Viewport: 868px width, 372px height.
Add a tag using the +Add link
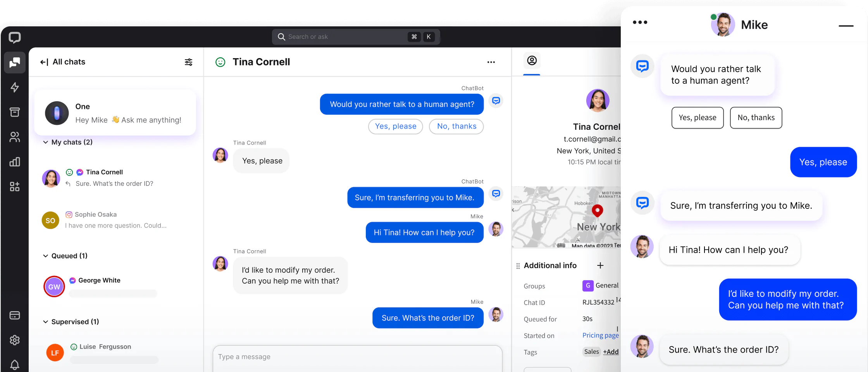tap(611, 352)
